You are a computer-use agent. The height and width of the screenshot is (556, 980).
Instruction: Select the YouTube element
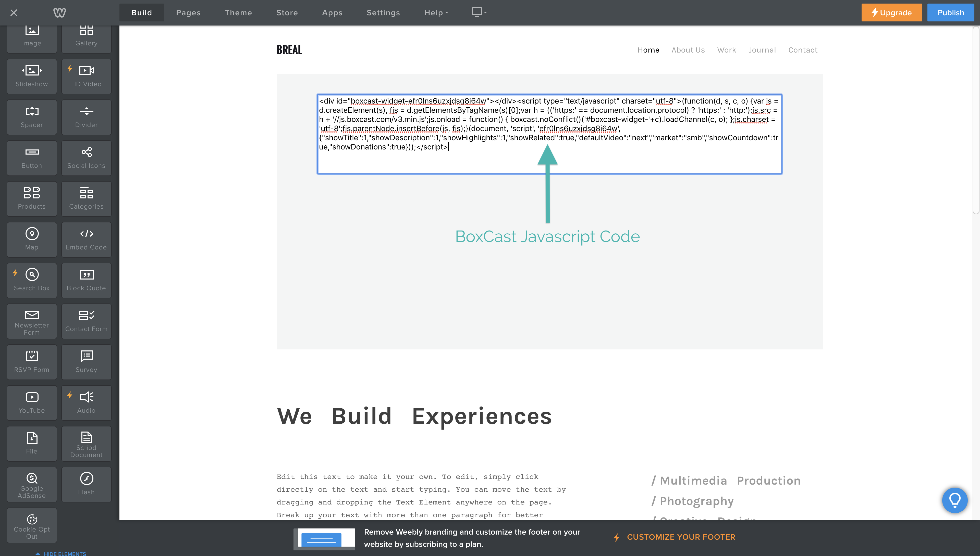pos(32,402)
